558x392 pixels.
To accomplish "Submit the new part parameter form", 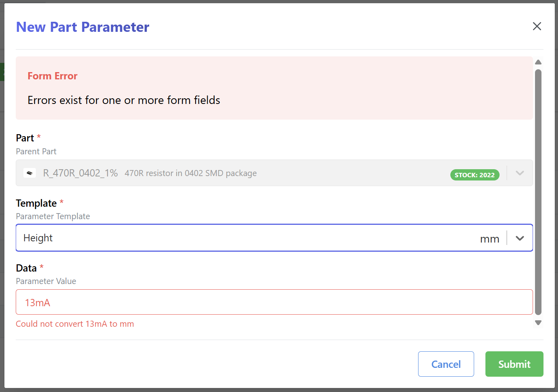I will click(x=514, y=364).
